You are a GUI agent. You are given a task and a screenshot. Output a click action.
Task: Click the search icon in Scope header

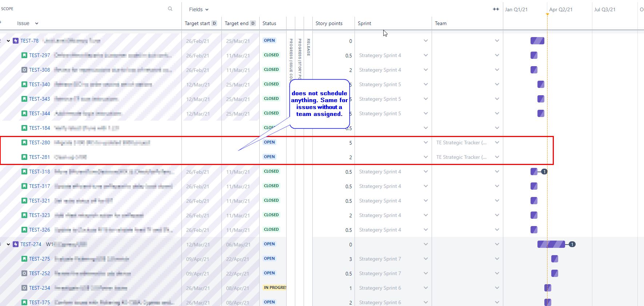pyautogui.click(x=170, y=9)
